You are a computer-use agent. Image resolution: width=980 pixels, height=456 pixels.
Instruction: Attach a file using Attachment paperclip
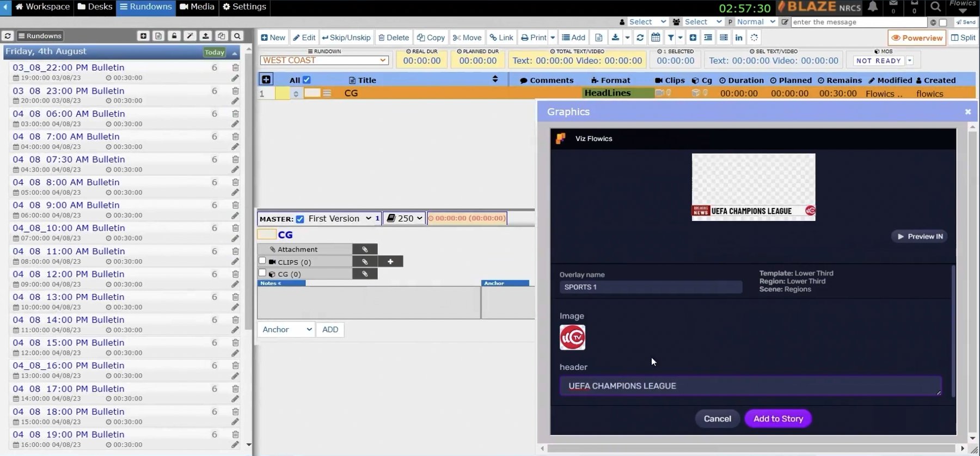coord(365,249)
